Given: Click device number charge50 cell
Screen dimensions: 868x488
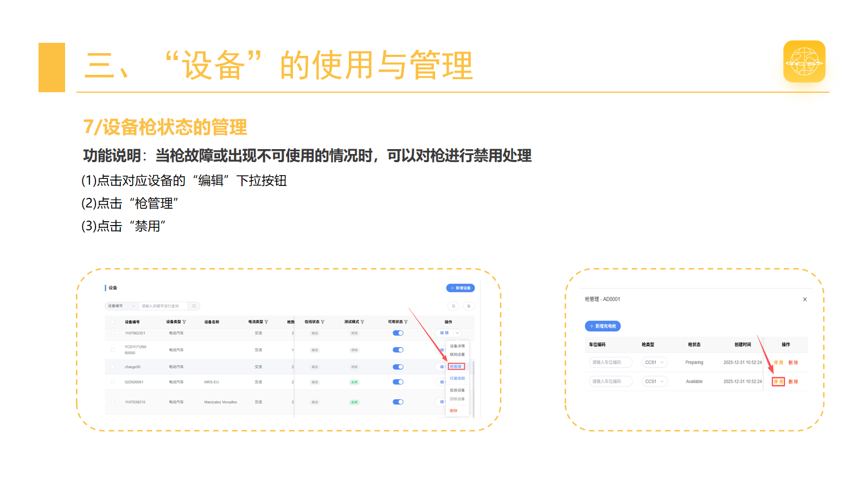Looking at the screenshot, I should (x=132, y=367).
